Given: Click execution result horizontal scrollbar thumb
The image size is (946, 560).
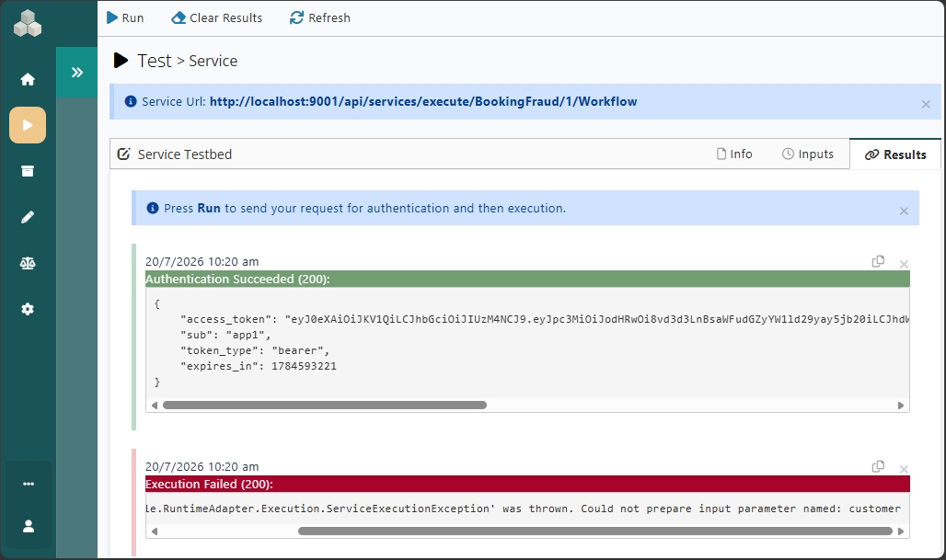Looking at the screenshot, I should coord(594,531).
